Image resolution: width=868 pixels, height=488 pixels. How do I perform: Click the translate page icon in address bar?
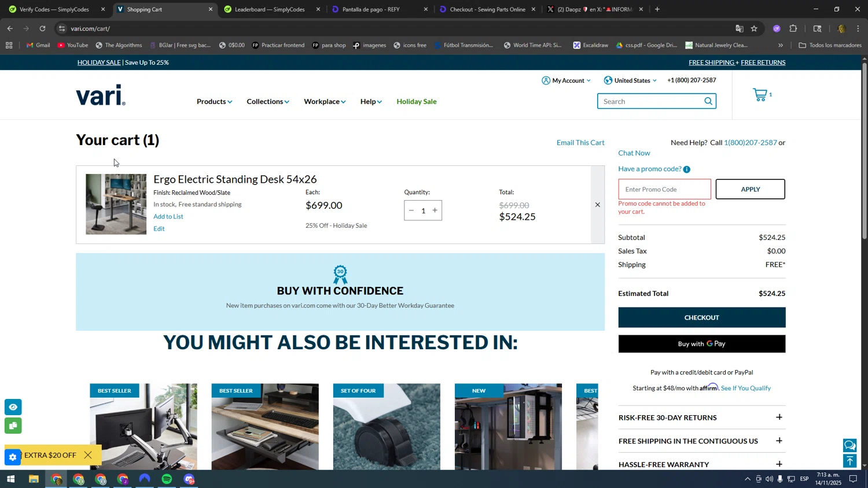pyautogui.click(x=739, y=28)
